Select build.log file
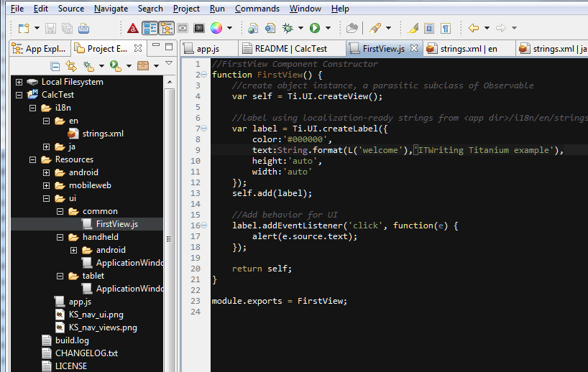Image resolution: width=588 pixels, height=372 pixels. pos(72,340)
